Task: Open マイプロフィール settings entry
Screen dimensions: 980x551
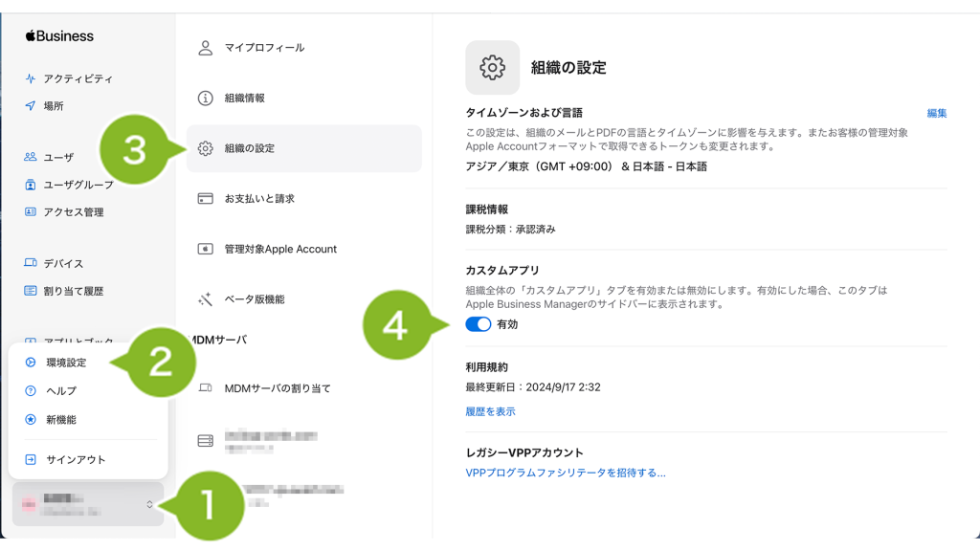Action: coord(303,48)
